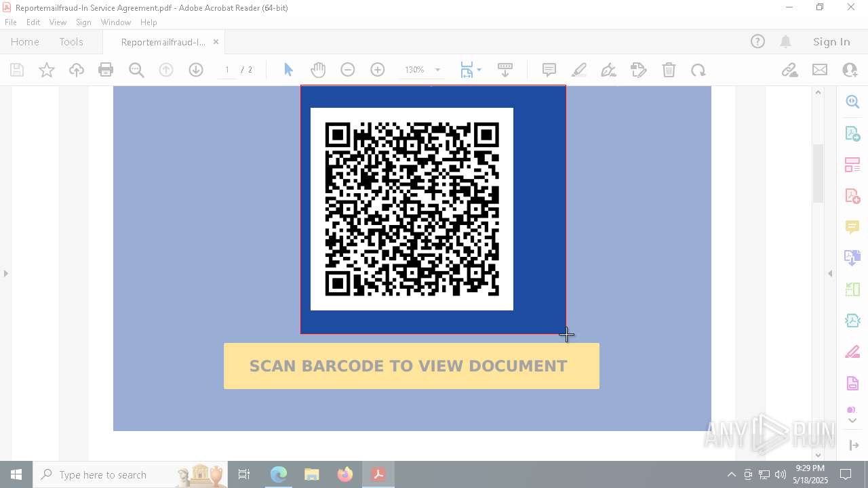Close the Reportemailfraud document tab

pyautogui.click(x=216, y=41)
